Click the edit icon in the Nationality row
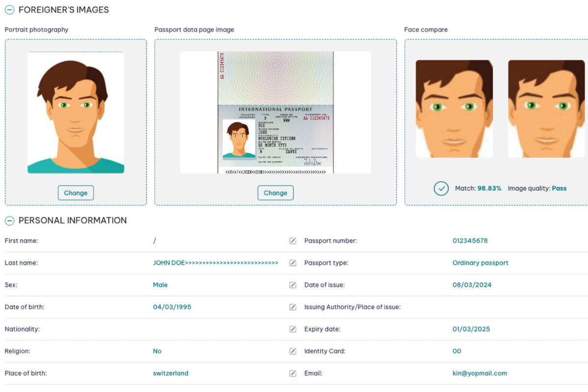This screenshot has height=392, width=588. [293, 329]
